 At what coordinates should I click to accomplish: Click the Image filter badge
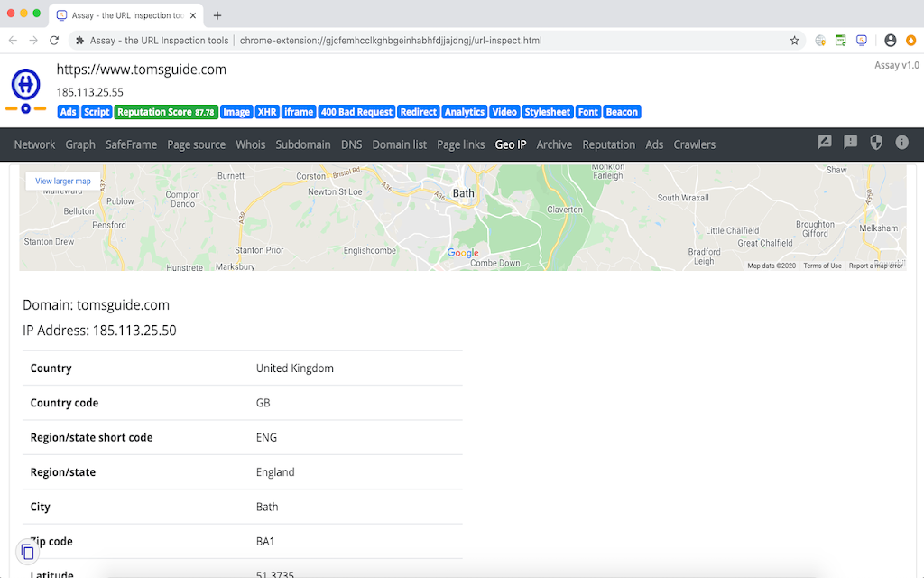point(236,112)
